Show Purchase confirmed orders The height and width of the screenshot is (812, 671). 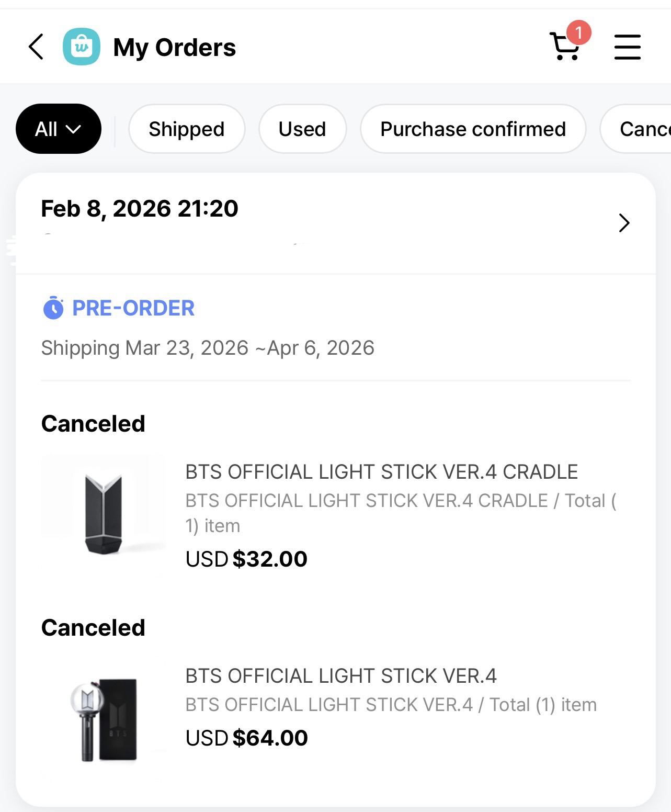(x=473, y=129)
